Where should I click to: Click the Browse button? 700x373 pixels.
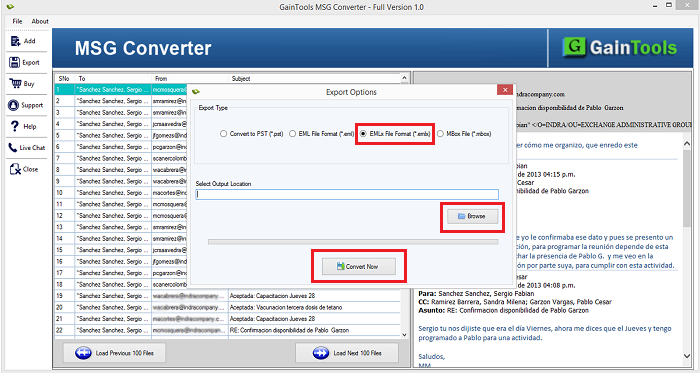click(472, 216)
